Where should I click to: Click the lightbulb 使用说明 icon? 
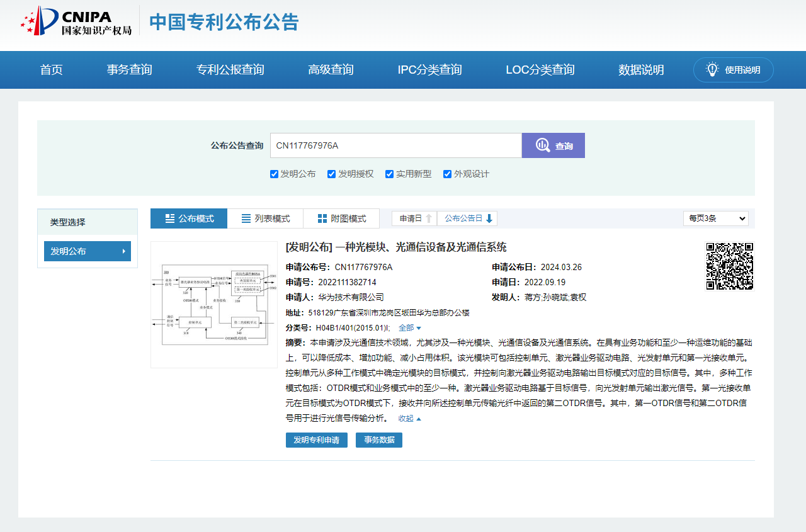coord(712,70)
